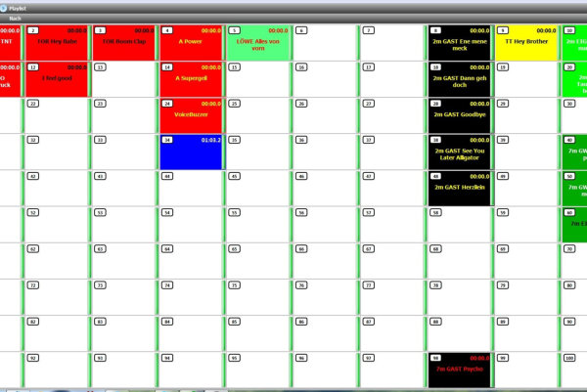Play 2m GAST See You Later Alligator
Screen dimensions: 587x392
click(x=460, y=152)
